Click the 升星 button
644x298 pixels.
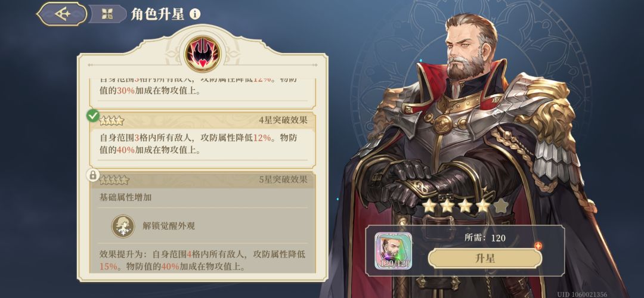(x=485, y=259)
